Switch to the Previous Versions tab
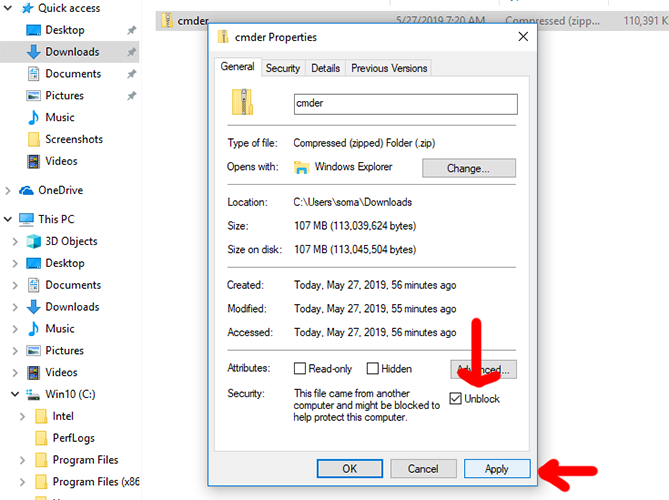Screen dimensions: 669x500 (389, 68)
